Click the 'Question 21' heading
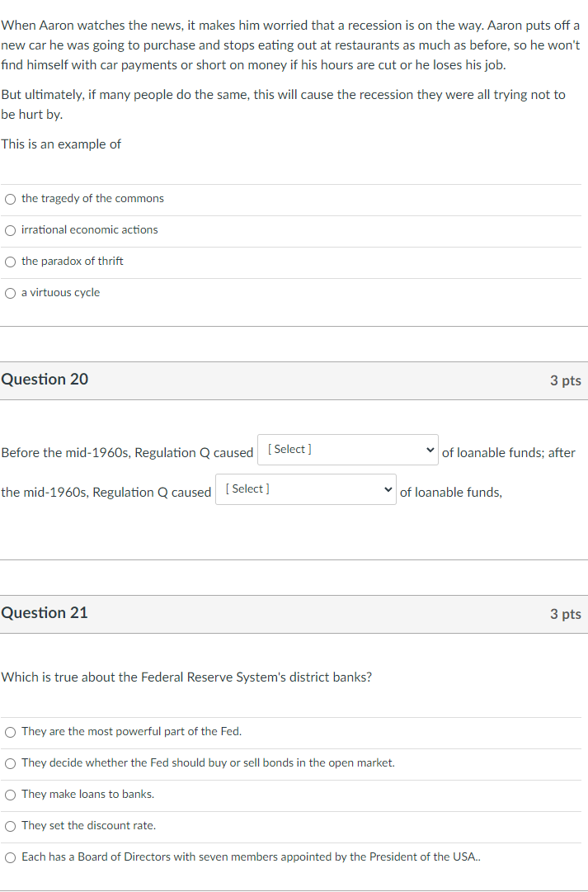Screen dimensions: 588x892 pyautogui.click(x=45, y=612)
